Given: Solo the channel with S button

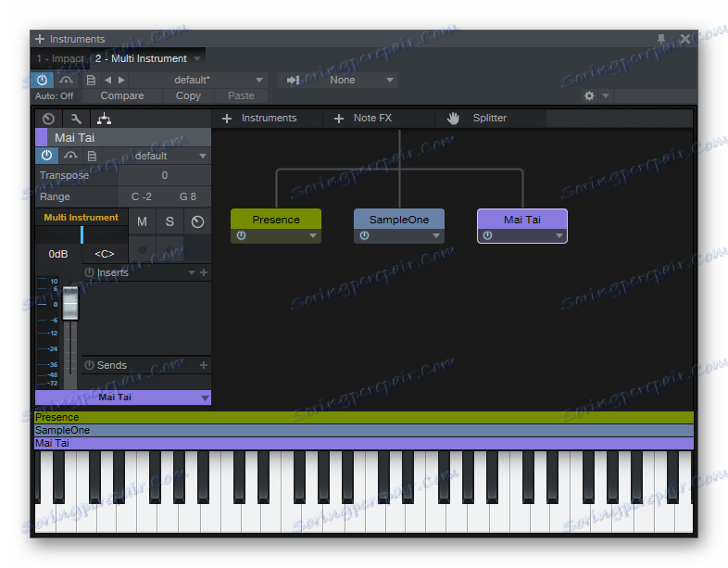Looking at the screenshot, I should coord(169,222).
